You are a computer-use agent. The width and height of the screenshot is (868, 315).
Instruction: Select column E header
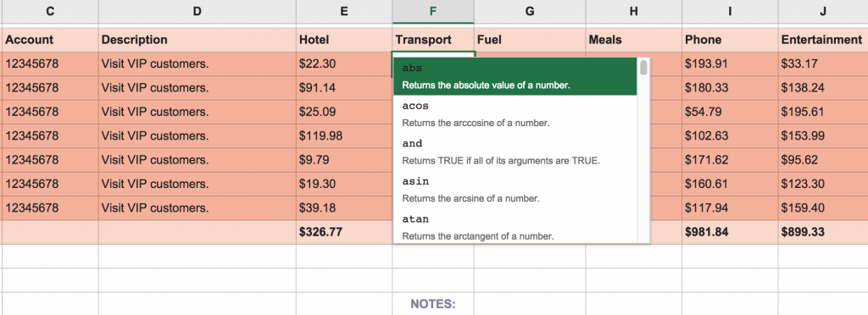(344, 12)
